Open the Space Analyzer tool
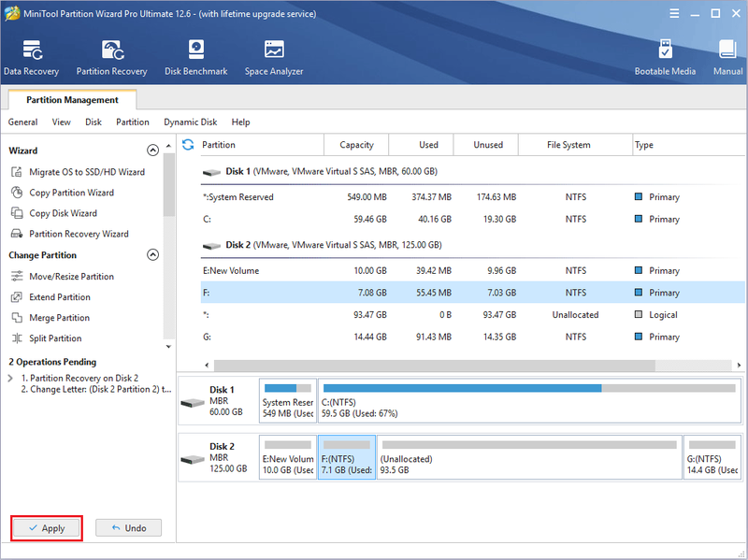Image resolution: width=748 pixels, height=560 pixels. [274, 58]
